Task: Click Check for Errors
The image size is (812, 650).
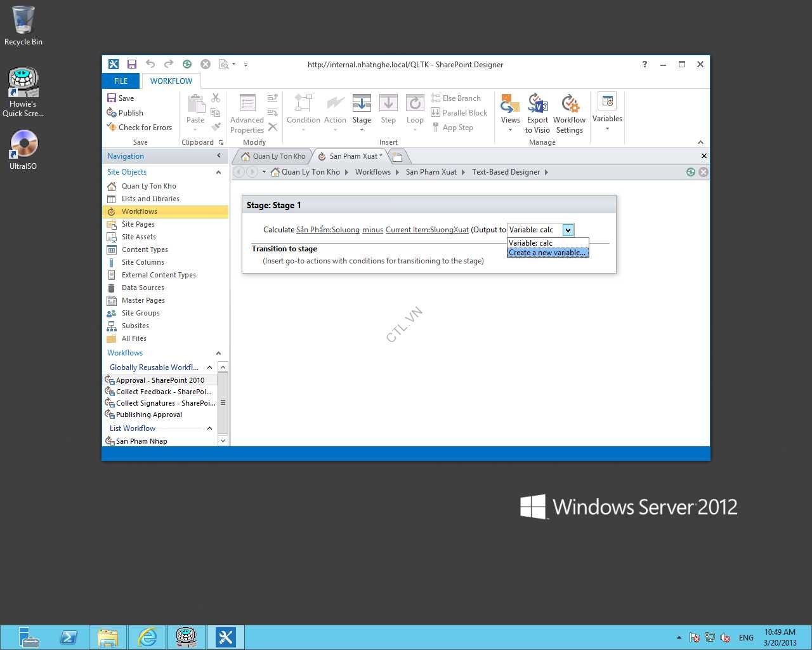Action: pyautogui.click(x=140, y=128)
